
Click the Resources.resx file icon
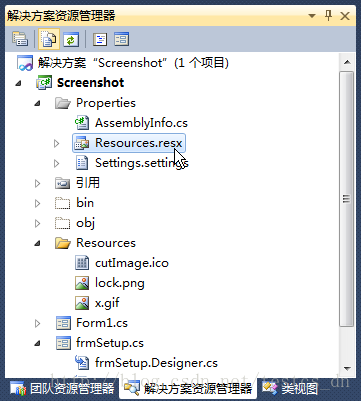82,143
